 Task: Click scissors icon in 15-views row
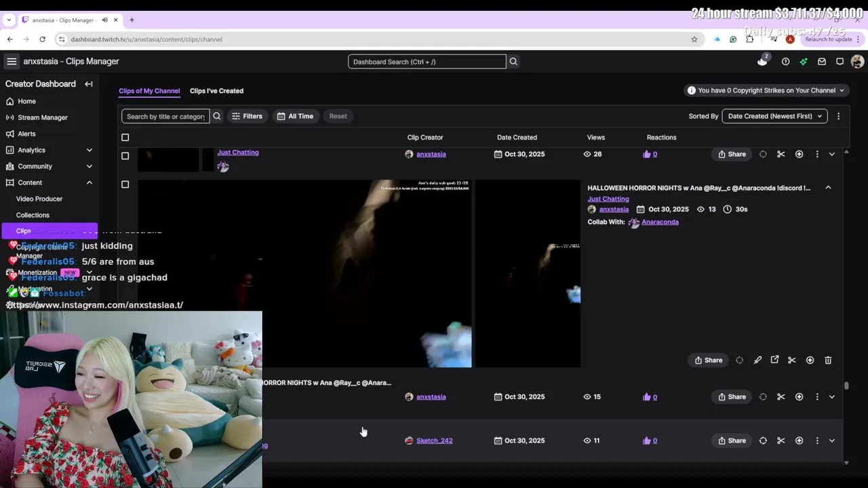click(x=781, y=396)
